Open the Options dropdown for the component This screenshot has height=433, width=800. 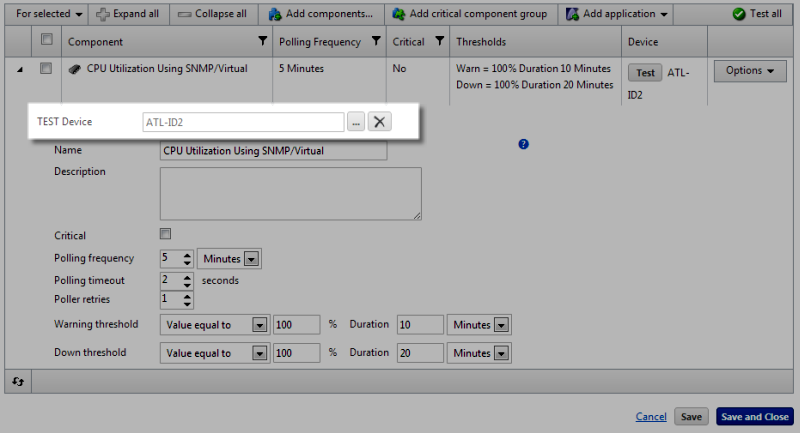[749, 71]
